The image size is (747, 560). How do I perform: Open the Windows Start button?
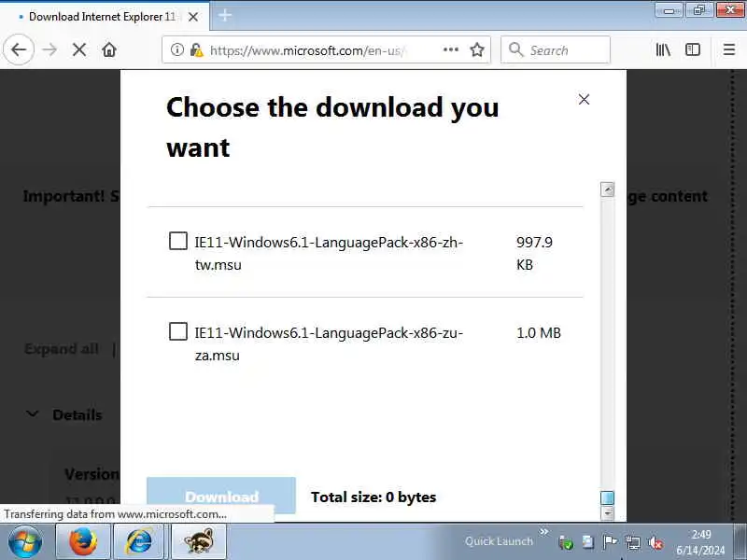(25, 542)
